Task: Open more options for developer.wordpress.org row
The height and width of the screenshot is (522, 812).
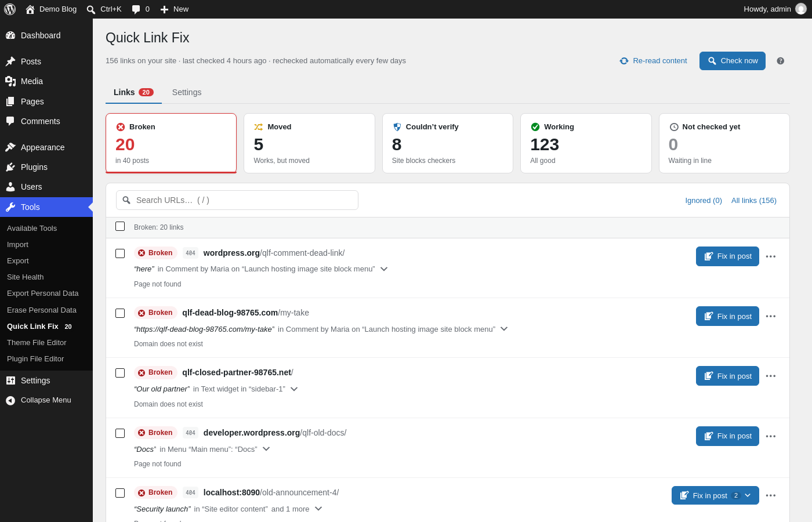Action: (x=771, y=436)
